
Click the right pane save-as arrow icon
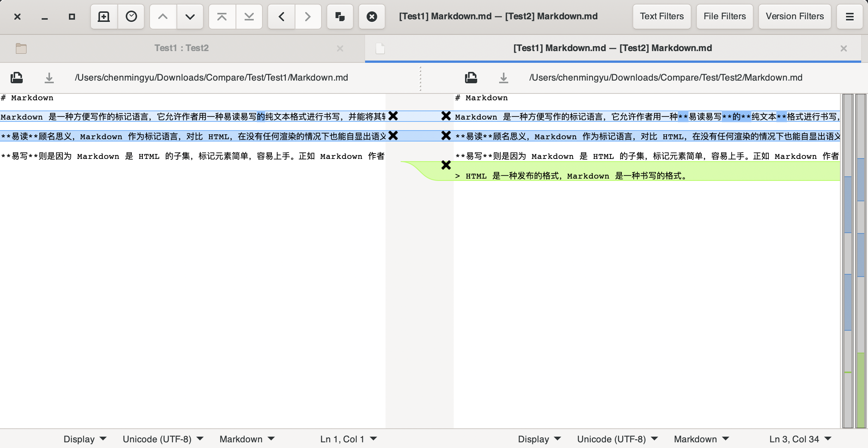click(x=504, y=78)
